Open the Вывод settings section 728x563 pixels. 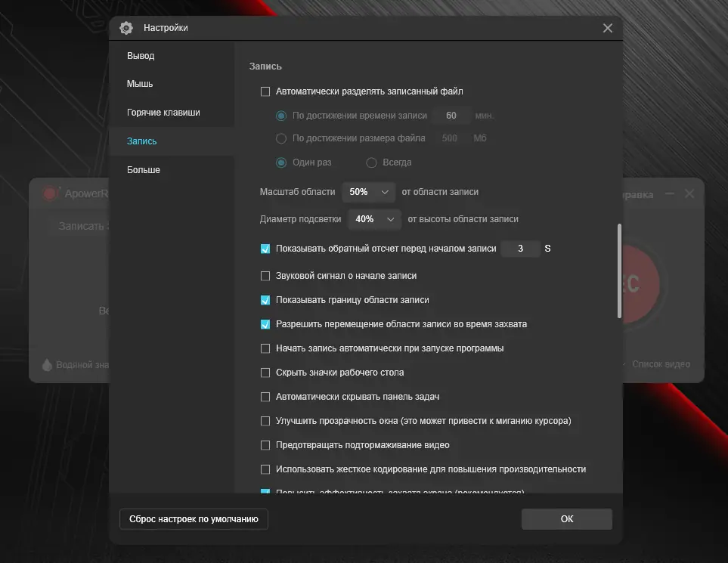click(x=141, y=56)
